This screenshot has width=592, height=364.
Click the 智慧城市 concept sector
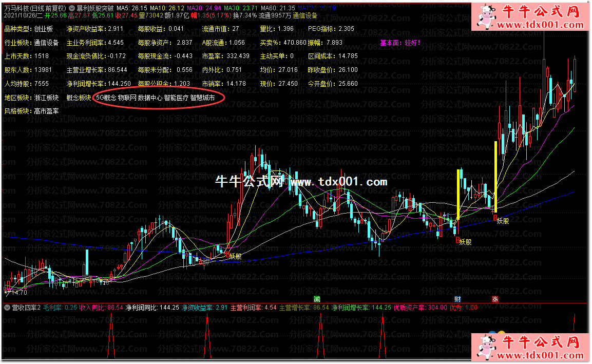tap(202, 98)
